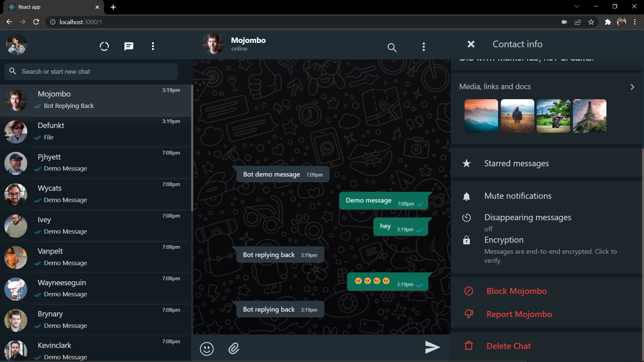644x362 pixels.
Task: Open Starred messages
Action: point(516,164)
